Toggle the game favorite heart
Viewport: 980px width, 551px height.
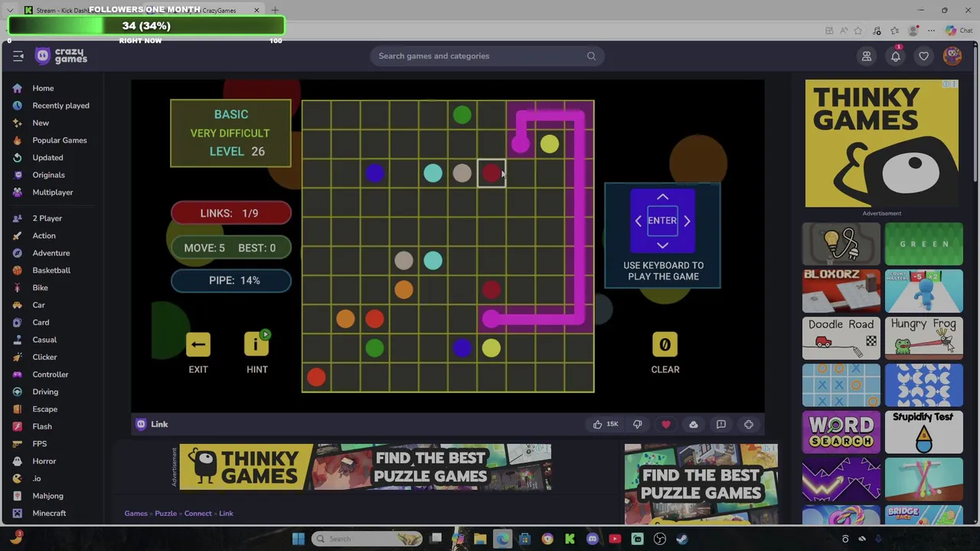pyautogui.click(x=666, y=424)
